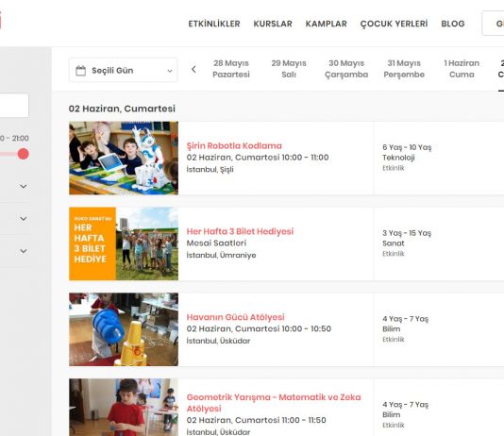
Task: Expand the second sidebar filter chevron
Action: click(24, 219)
